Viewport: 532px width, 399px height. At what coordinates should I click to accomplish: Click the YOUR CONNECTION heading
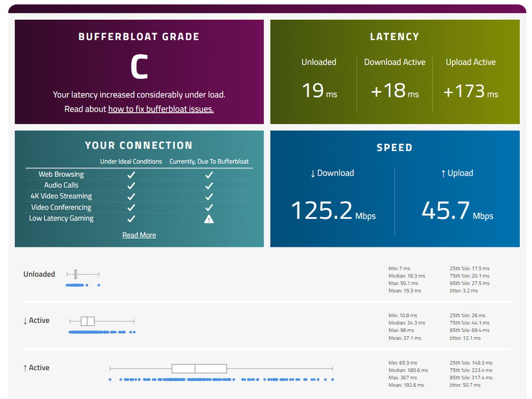pyautogui.click(x=139, y=145)
